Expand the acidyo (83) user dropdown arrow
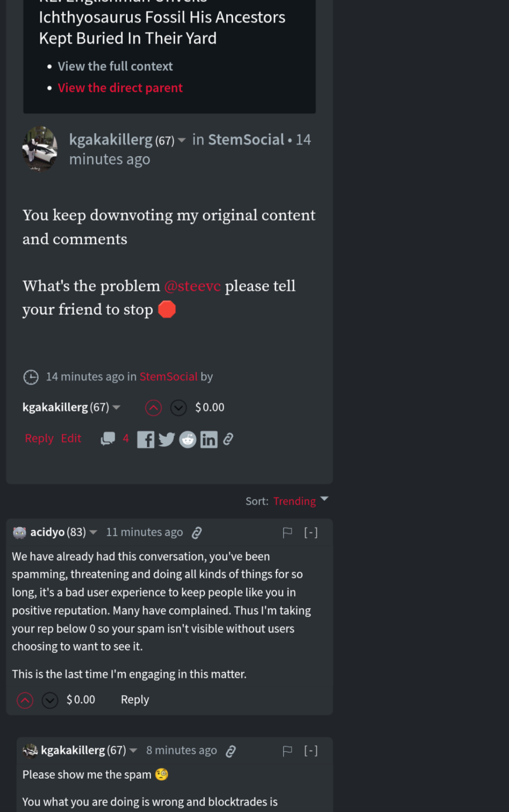509x812 pixels. pyautogui.click(x=93, y=532)
